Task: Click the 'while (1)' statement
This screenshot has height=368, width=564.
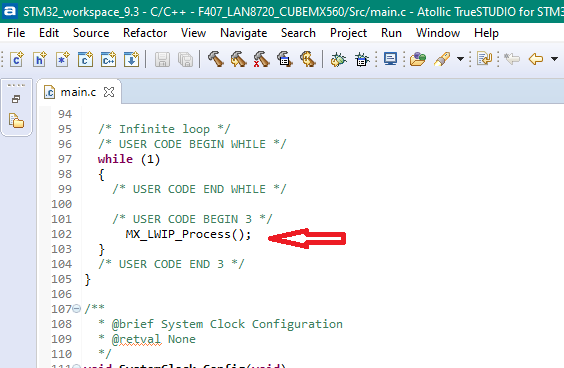Action: pos(129,159)
